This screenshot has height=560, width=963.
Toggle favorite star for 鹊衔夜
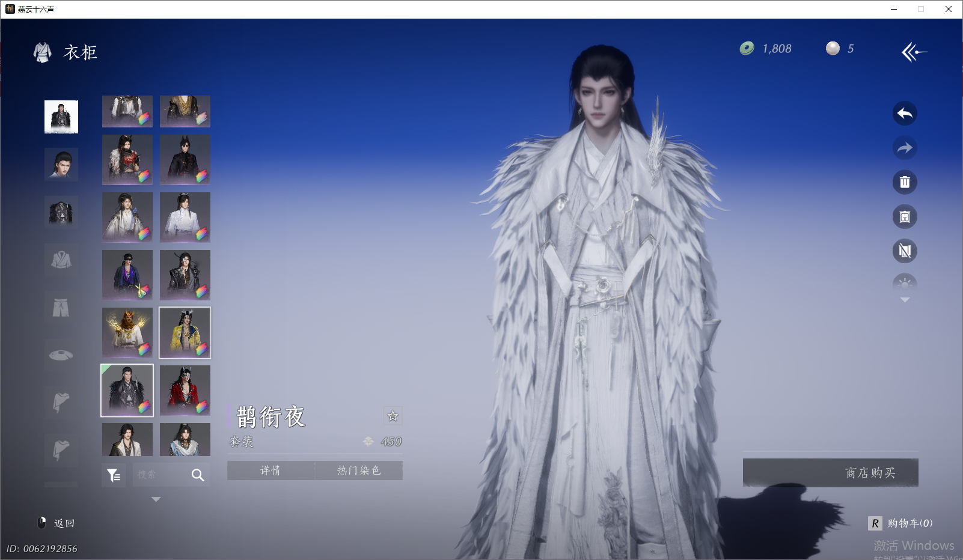pyautogui.click(x=393, y=416)
